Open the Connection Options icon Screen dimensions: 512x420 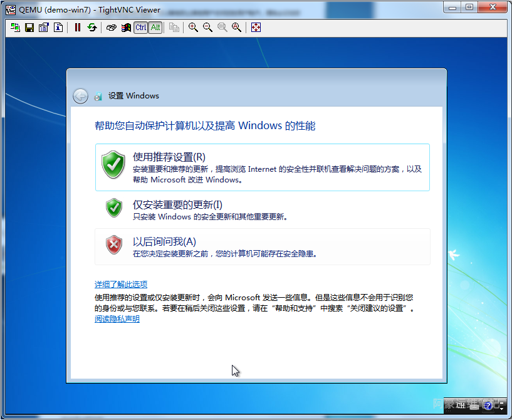point(43,28)
